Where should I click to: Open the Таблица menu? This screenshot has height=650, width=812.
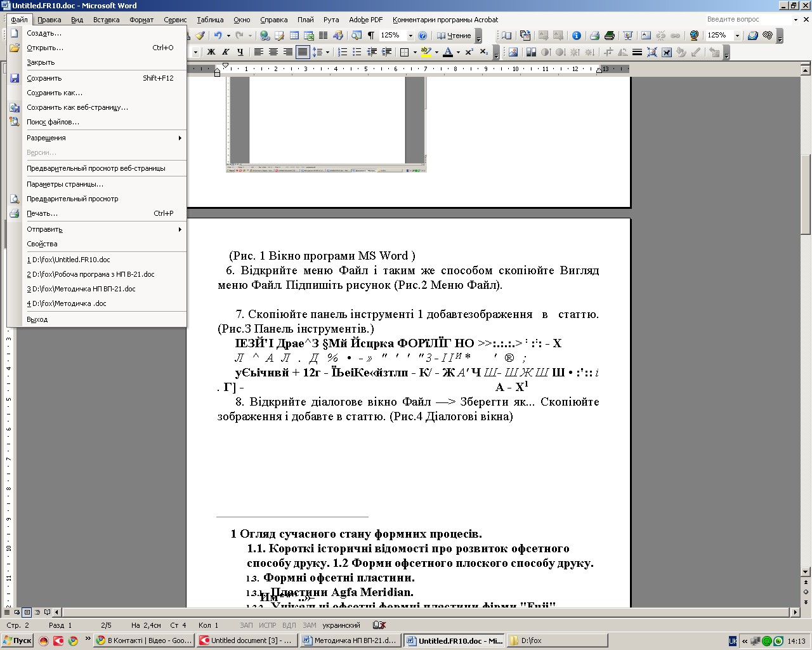coord(210,20)
